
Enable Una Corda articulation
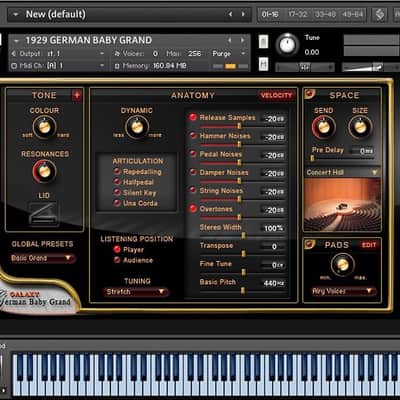(x=117, y=203)
